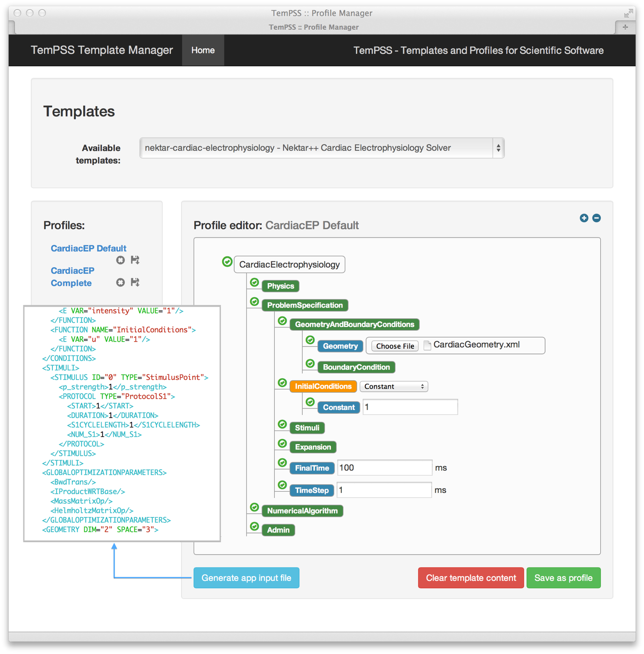Open the CardiacEP Complete profile
This screenshot has width=644, height=654.
tap(72, 277)
